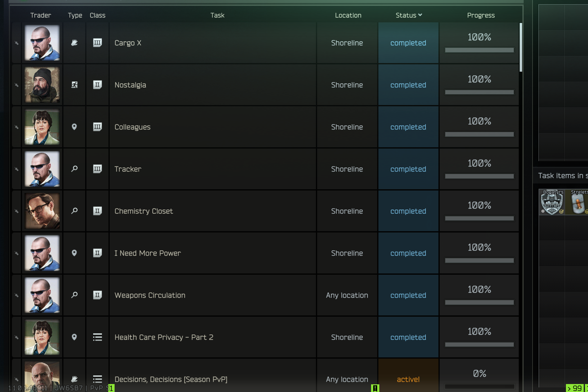The height and width of the screenshot is (392, 588).
Task: Click the list class icon for Decisions, Decisions
Action: 97,379
